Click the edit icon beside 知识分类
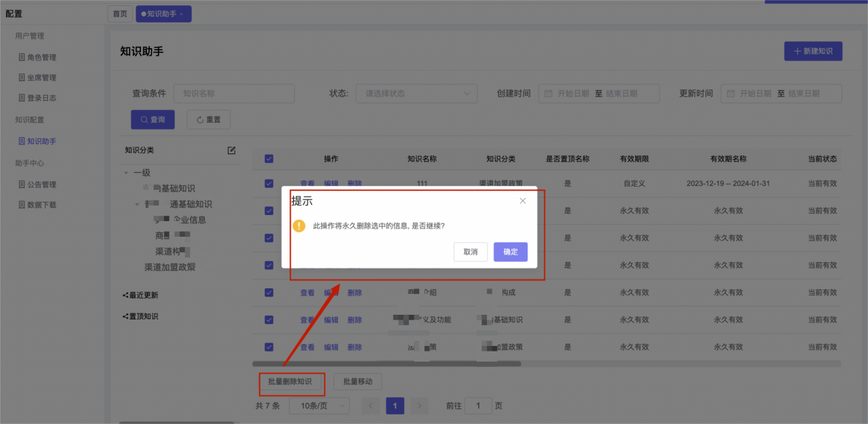Screen dimensions: 868x424 [231, 151]
